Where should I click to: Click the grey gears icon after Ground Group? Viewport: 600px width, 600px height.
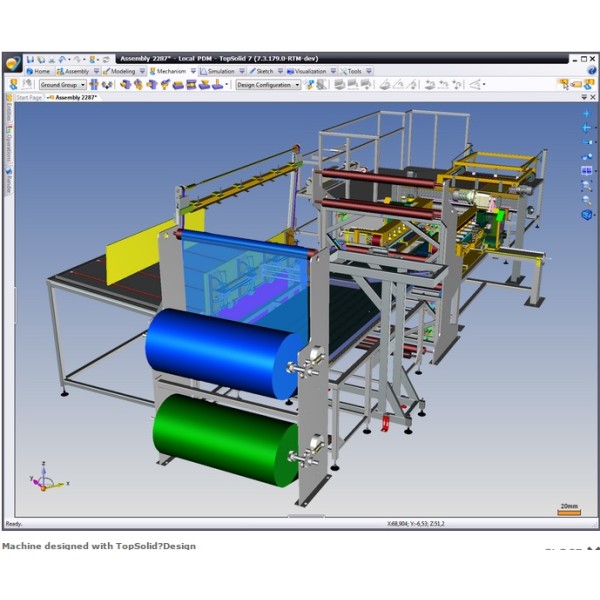pyautogui.click(x=107, y=85)
